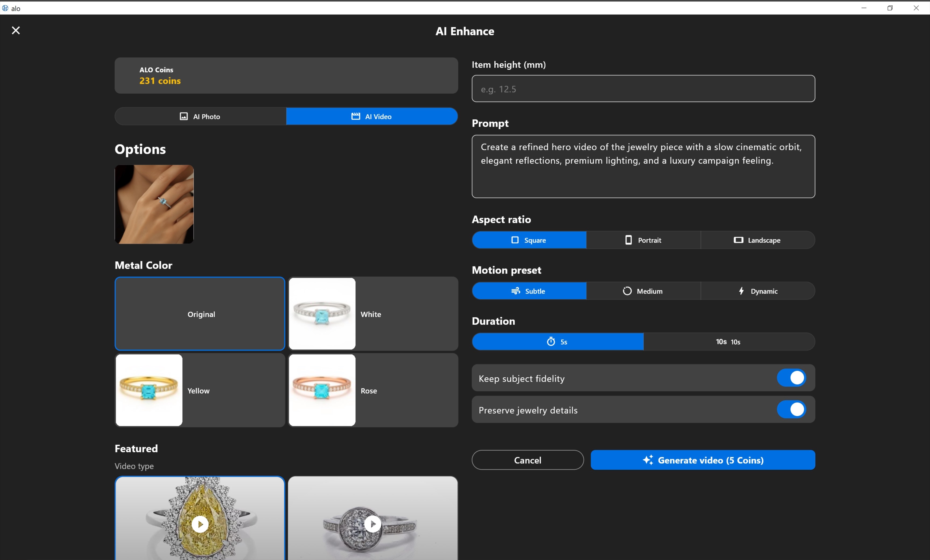Set motion preset to Subtle

click(x=529, y=291)
